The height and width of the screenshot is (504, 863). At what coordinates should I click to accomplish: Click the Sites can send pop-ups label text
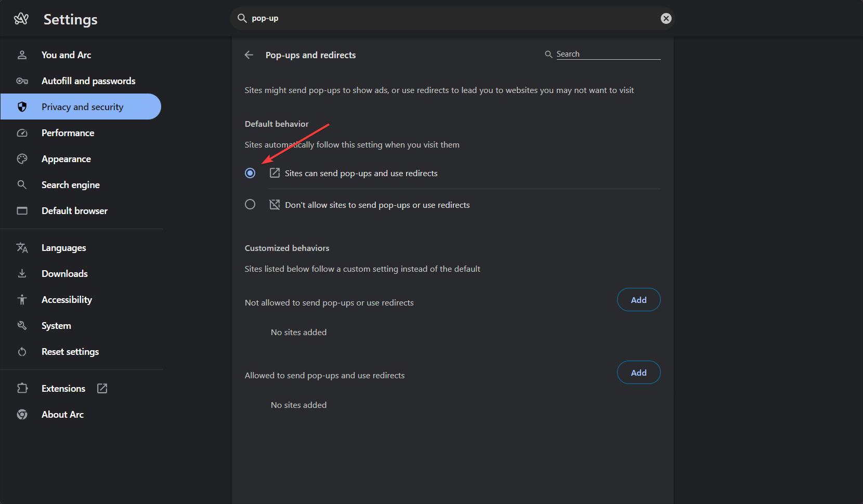[x=361, y=173]
